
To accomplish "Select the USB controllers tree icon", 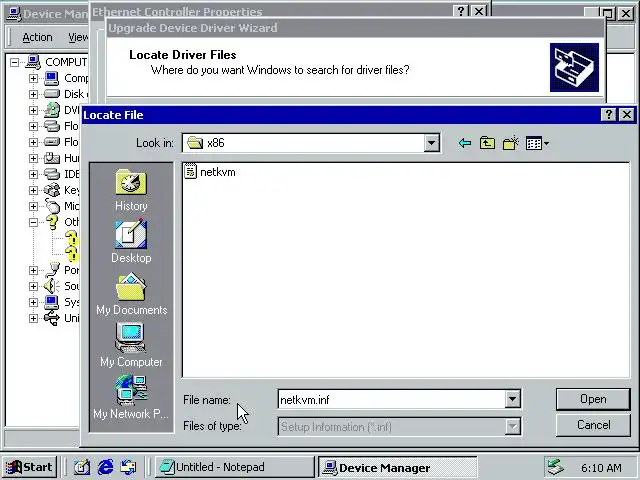I will point(52,318).
